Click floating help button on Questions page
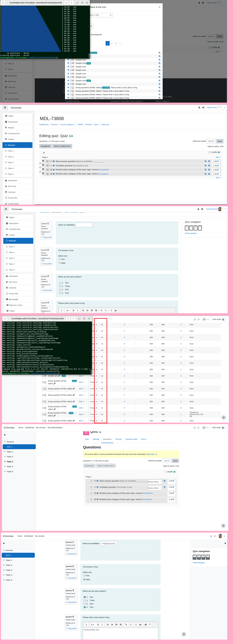Viewport: 233px width, 644px height. 223,526
